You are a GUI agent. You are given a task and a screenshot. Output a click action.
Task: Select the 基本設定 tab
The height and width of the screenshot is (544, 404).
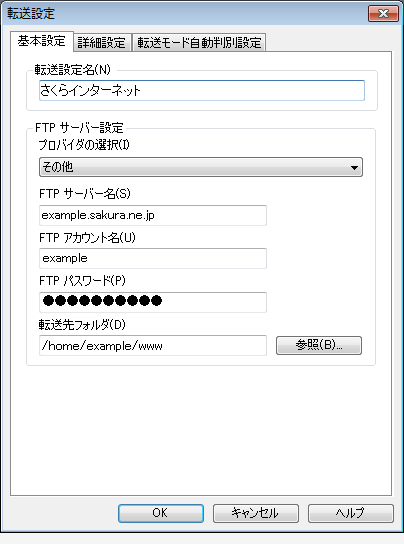pyautogui.click(x=42, y=41)
